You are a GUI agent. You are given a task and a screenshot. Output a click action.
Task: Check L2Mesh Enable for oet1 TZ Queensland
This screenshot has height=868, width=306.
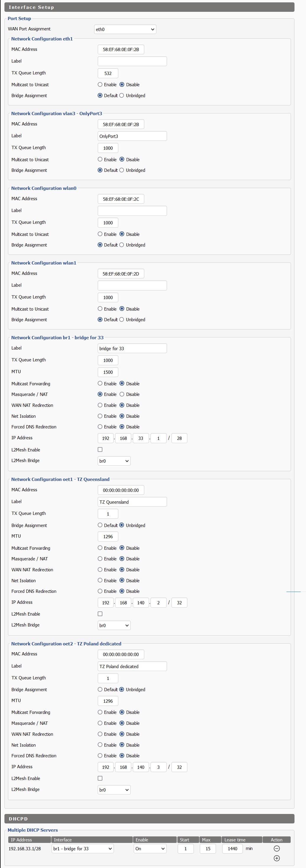coord(100,614)
